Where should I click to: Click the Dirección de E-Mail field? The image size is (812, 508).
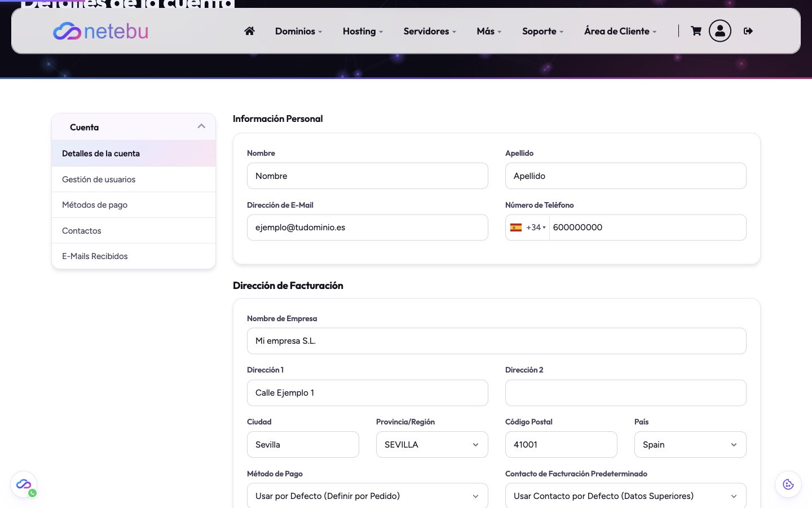pyautogui.click(x=368, y=227)
